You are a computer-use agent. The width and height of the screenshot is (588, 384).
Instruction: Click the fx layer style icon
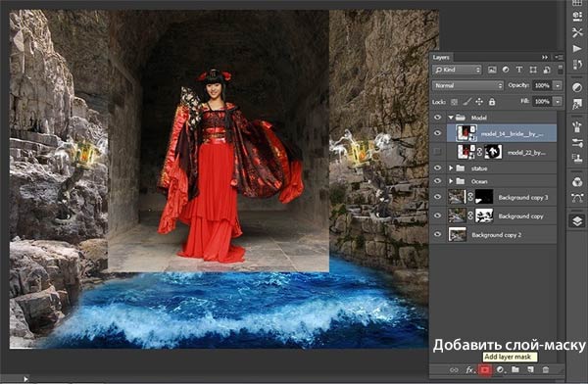pyautogui.click(x=469, y=369)
